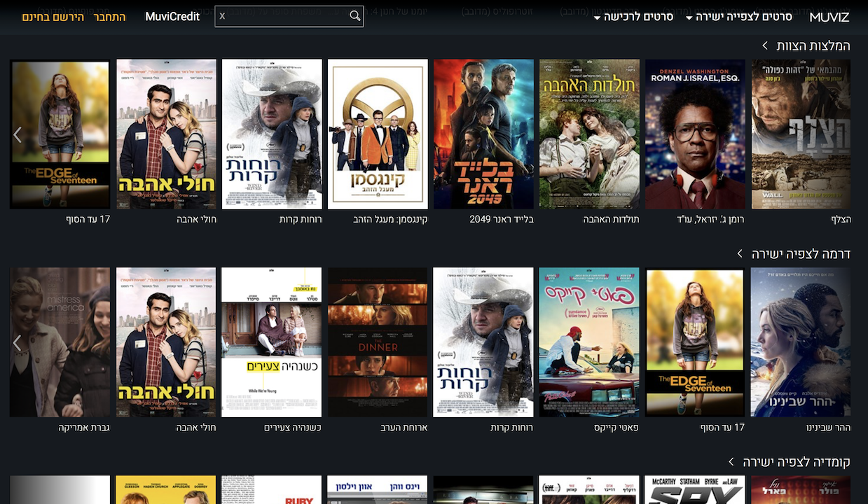Open the ההר שבינינו poster
868x504 pixels.
801,342
